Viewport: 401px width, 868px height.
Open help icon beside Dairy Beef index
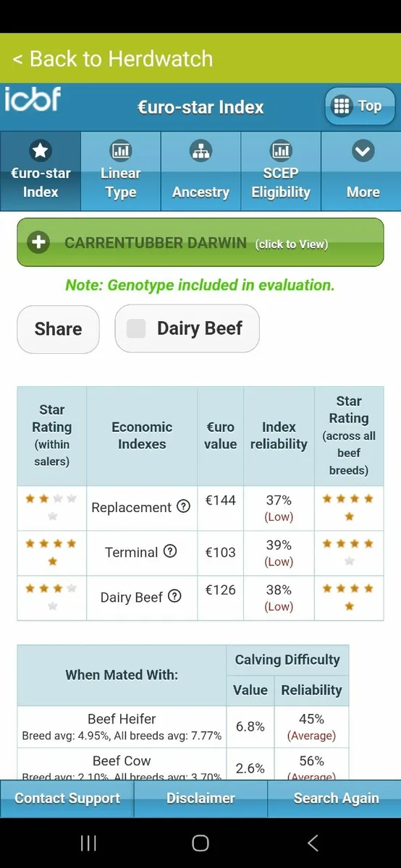[x=174, y=596]
